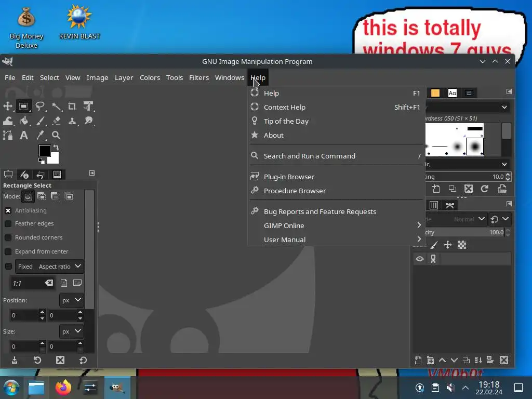Viewport: 532px width, 399px height.
Task: Open Help entry with F1 shortcut
Action: pos(336,93)
